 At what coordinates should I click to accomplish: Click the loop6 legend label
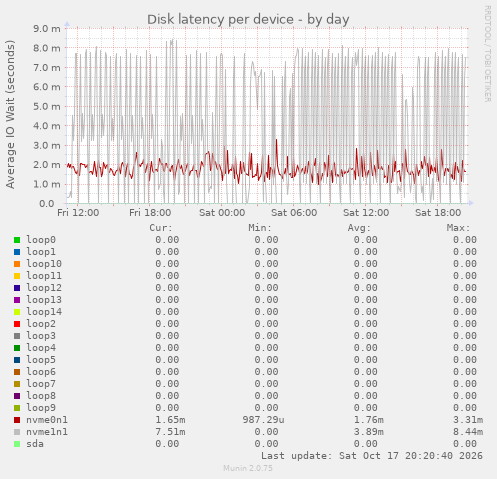[x=41, y=372]
